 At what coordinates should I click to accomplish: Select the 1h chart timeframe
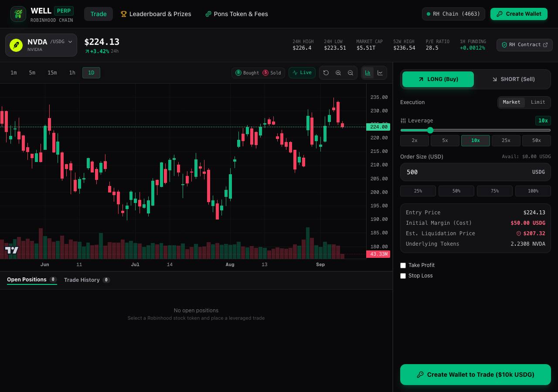(72, 73)
